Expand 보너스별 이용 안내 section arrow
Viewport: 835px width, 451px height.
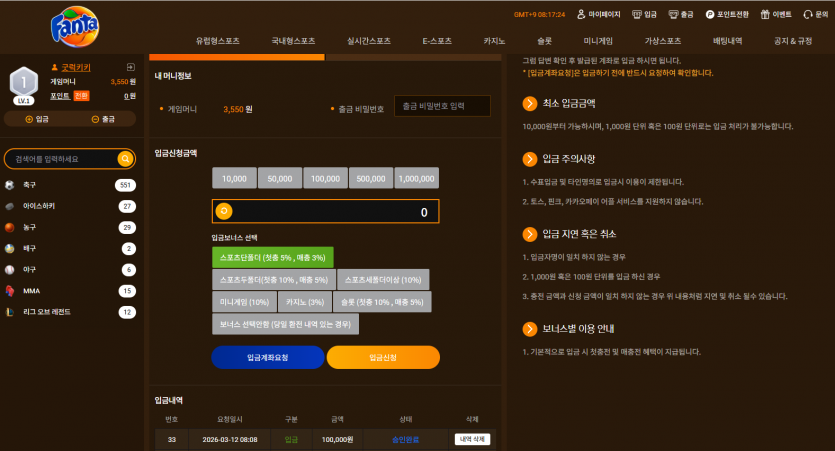click(530, 329)
